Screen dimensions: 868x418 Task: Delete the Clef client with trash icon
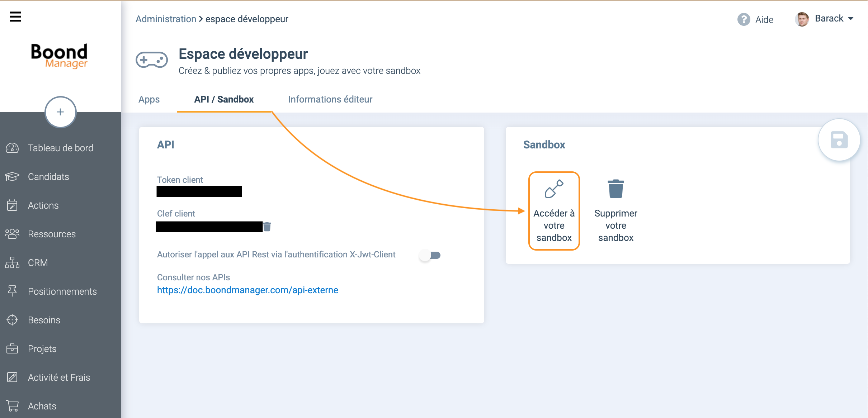click(267, 227)
